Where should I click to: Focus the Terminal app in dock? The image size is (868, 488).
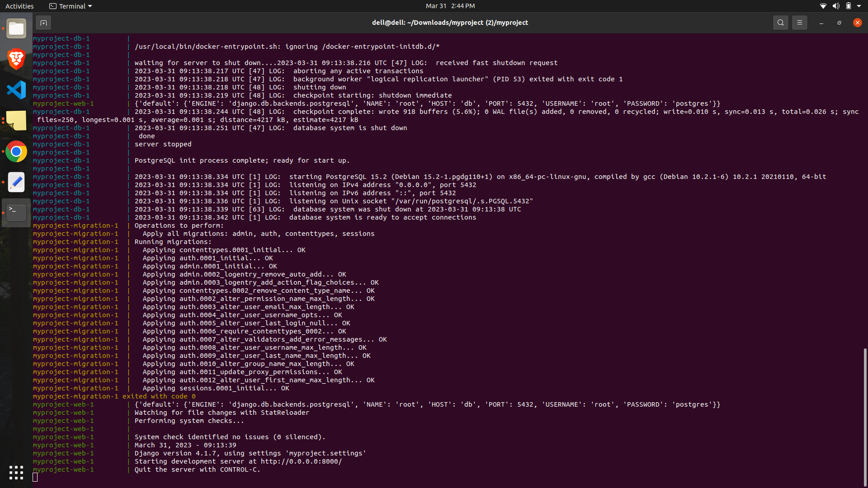16,212
